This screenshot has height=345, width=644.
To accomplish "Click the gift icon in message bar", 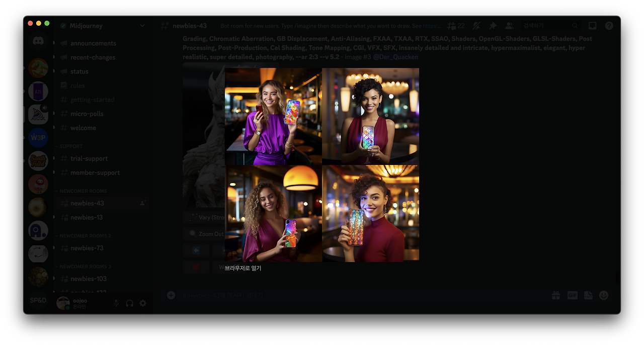I will 556,295.
